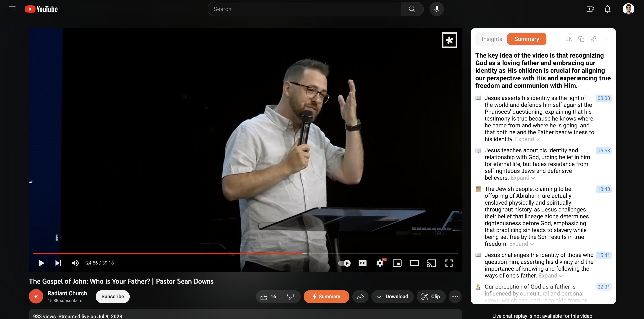Image resolution: width=644 pixels, height=319 pixels.
Task: Jump to timestamp 00:00
Action: 603,98
